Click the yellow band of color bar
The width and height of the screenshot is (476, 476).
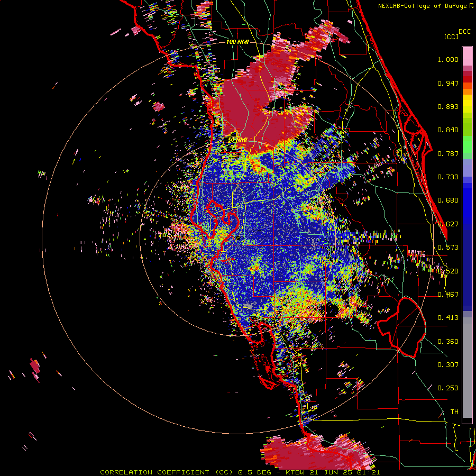467,103
